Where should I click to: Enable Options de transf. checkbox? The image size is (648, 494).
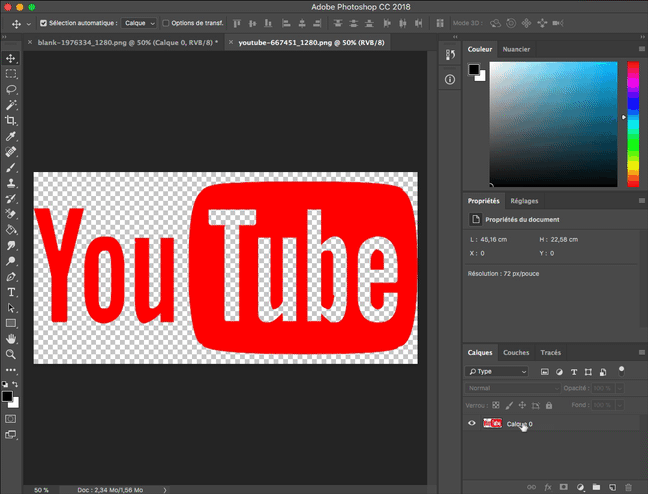click(x=166, y=23)
